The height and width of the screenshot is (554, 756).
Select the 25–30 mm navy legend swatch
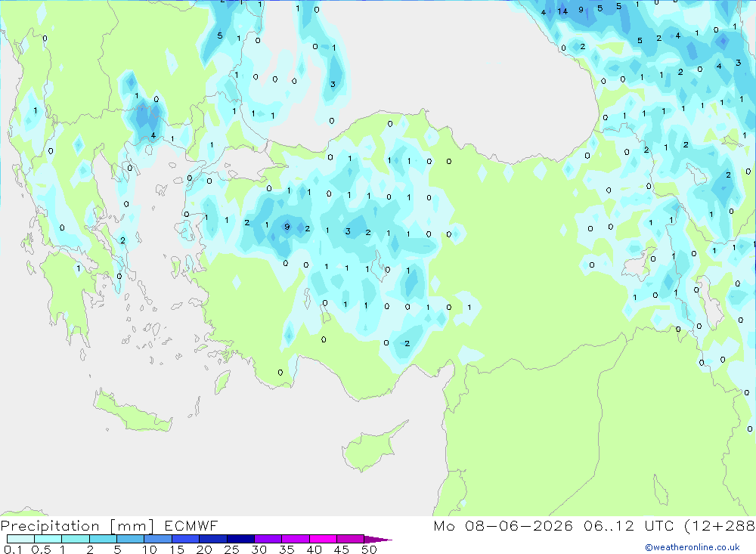pyautogui.click(x=240, y=539)
